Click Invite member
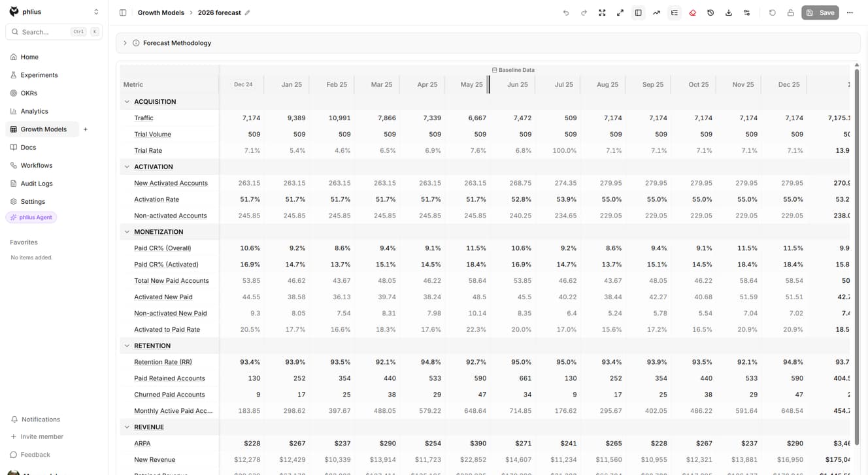The image size is (868, 475). click(x=40, y=436)
